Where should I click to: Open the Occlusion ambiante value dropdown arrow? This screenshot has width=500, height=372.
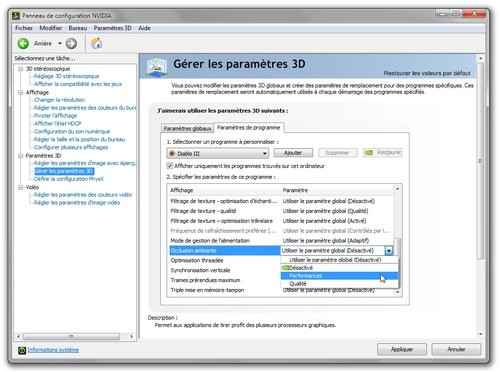389,251
